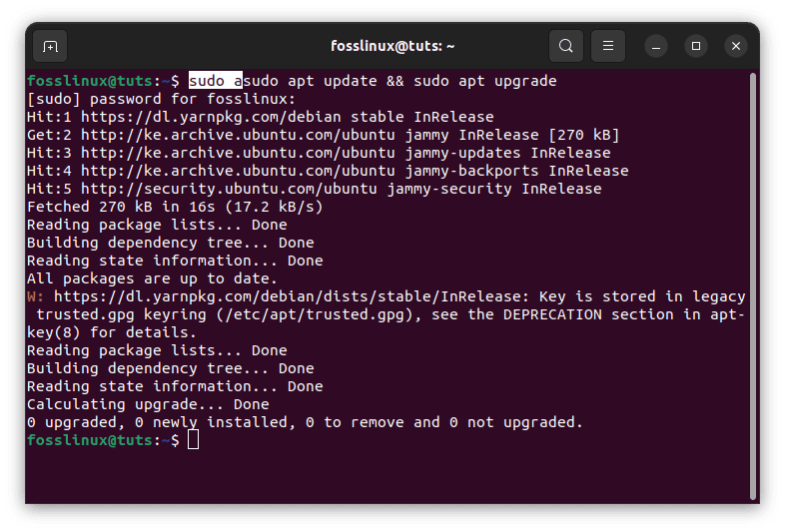
Task: Click the search magnifier icon
Action: 566,46
